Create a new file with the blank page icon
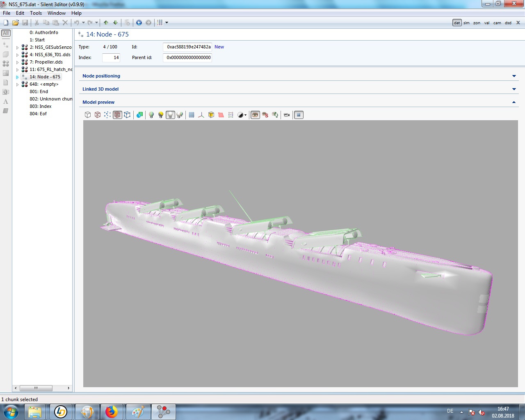This screenshot has width=525, height=420. click(x=6, y=23)
